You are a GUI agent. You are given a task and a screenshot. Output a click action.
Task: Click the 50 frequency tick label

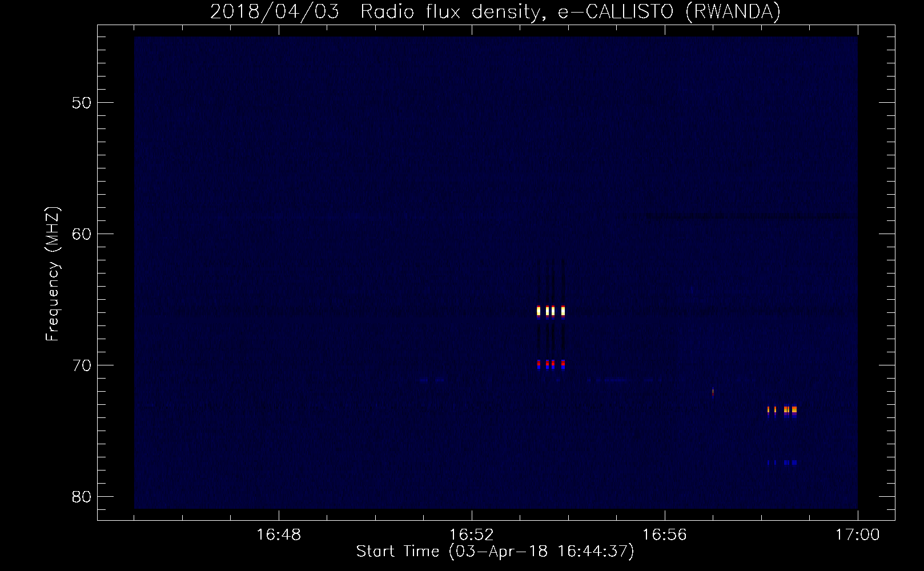[82, 103]
